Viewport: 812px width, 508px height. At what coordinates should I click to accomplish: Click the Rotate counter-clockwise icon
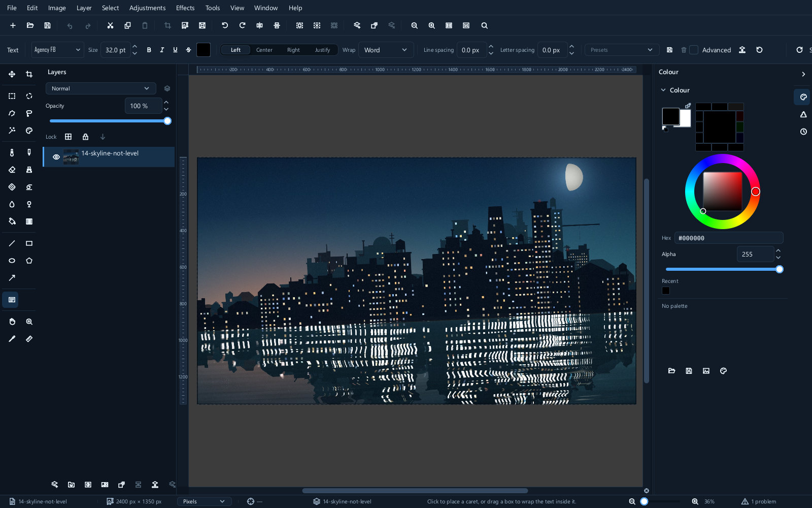tap(225, 25)
